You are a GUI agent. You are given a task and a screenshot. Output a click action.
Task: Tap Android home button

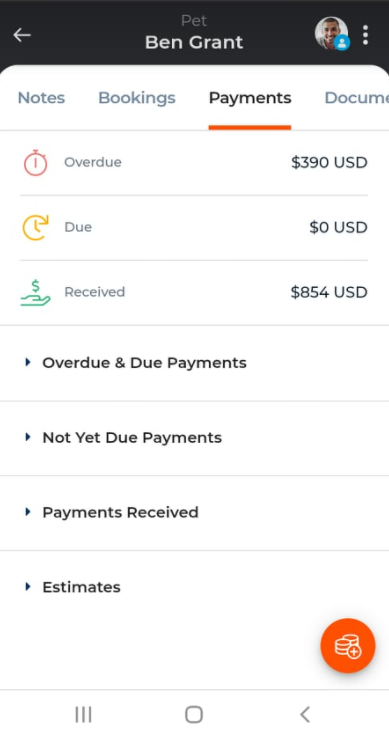[194, 714]
